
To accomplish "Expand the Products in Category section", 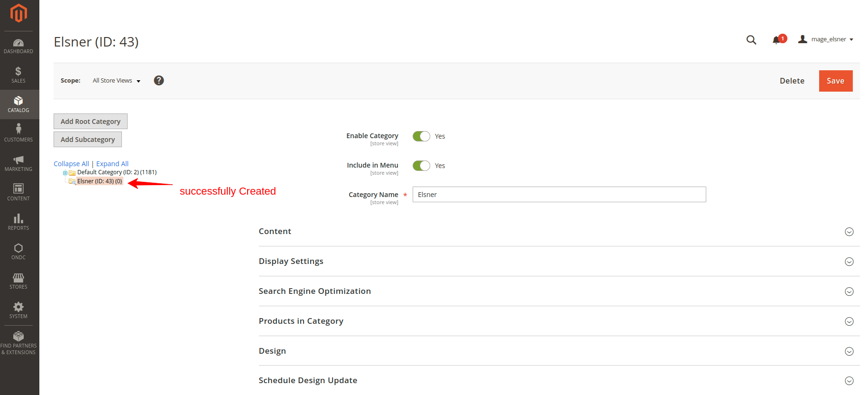I will click(559, 321).
